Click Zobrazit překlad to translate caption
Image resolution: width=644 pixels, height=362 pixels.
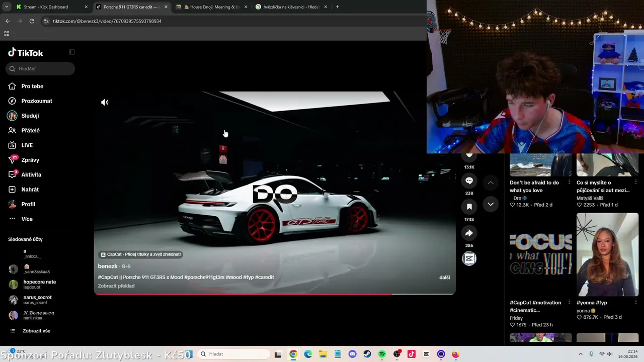[x=116, y=286]
